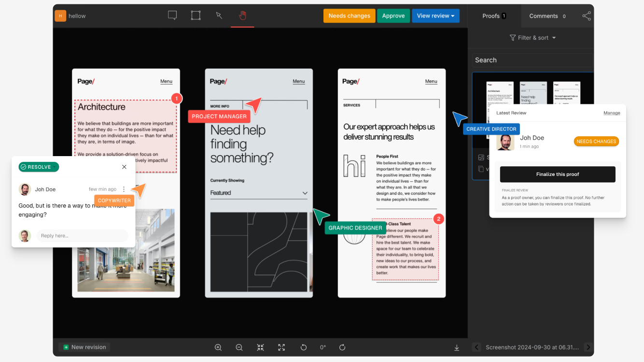
Task: Click the Finalize this proof button
Action: coord(558,174)
